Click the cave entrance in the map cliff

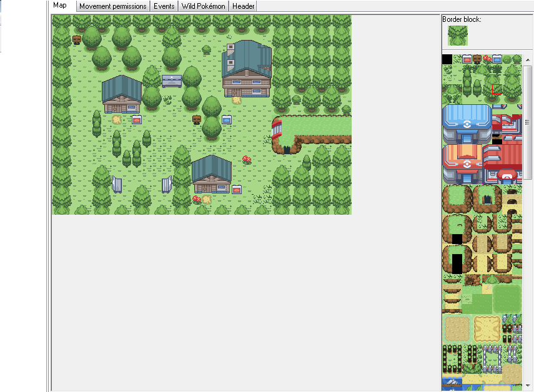point(287,150)
